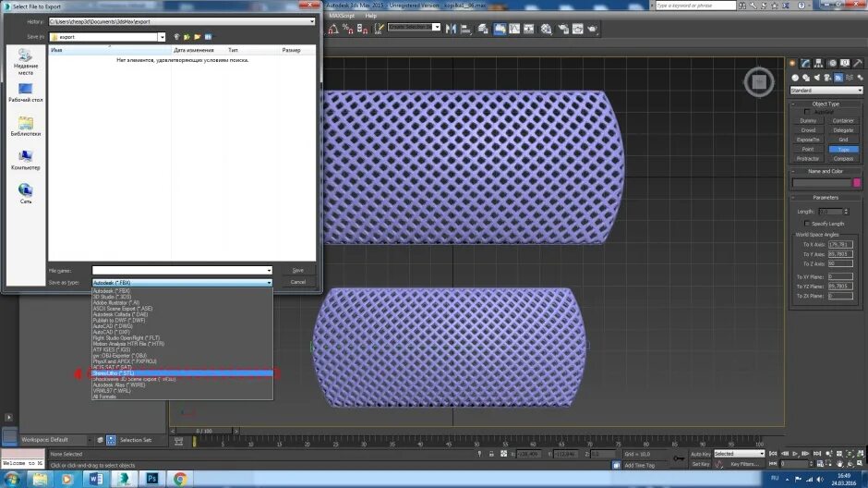Click the Compass helper button
Viewport: 868px width, 488px height.
pyautogui.click(x=844, y=159)
